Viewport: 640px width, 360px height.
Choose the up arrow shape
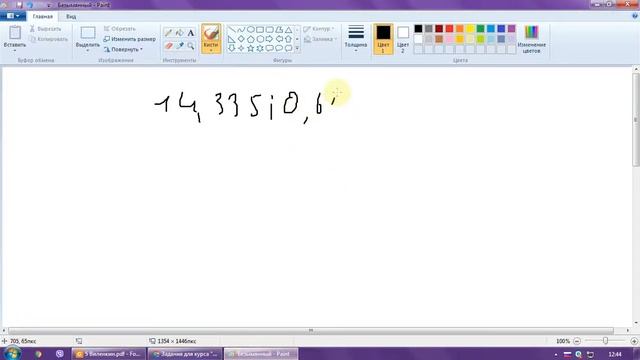[x=289, y=39]
